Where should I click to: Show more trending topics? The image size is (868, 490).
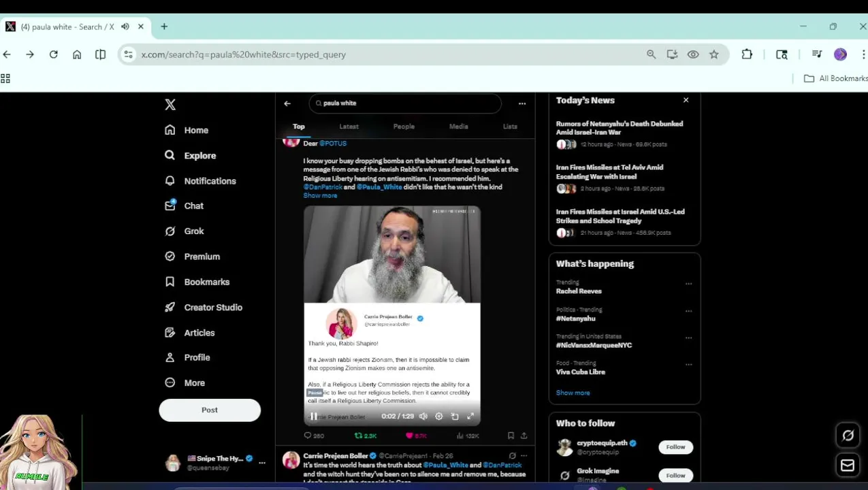pos(573,393)
